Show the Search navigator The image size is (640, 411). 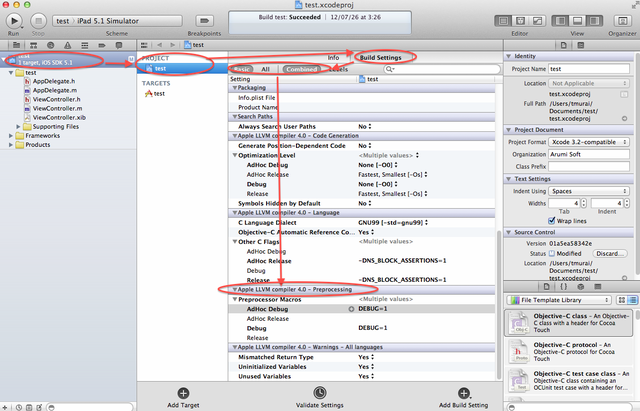tap(51, 45)
